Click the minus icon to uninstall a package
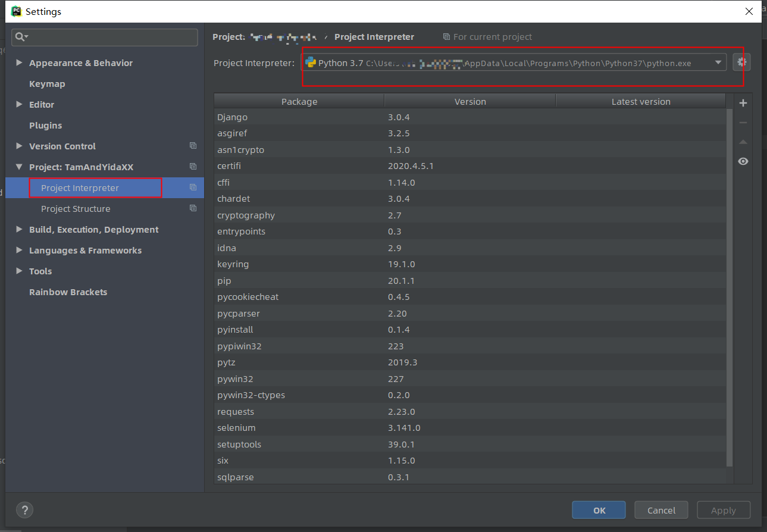The width and height of the screenshot is (767, 532). (x=743, y=122)
